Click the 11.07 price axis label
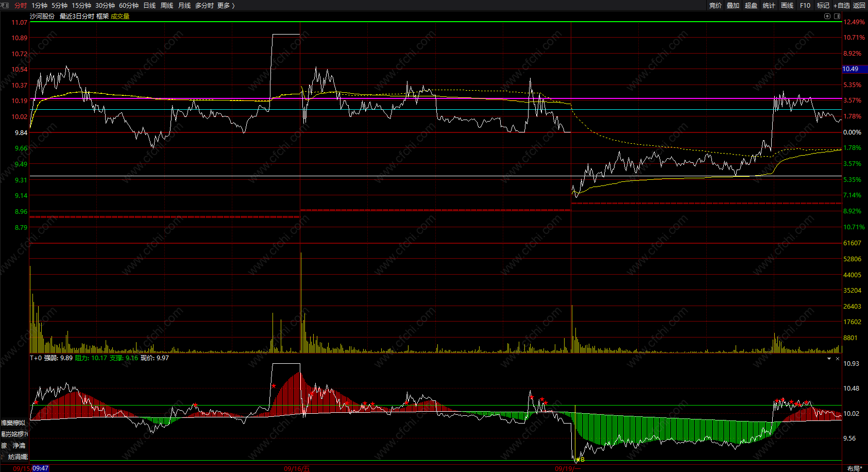 point(20,23)
